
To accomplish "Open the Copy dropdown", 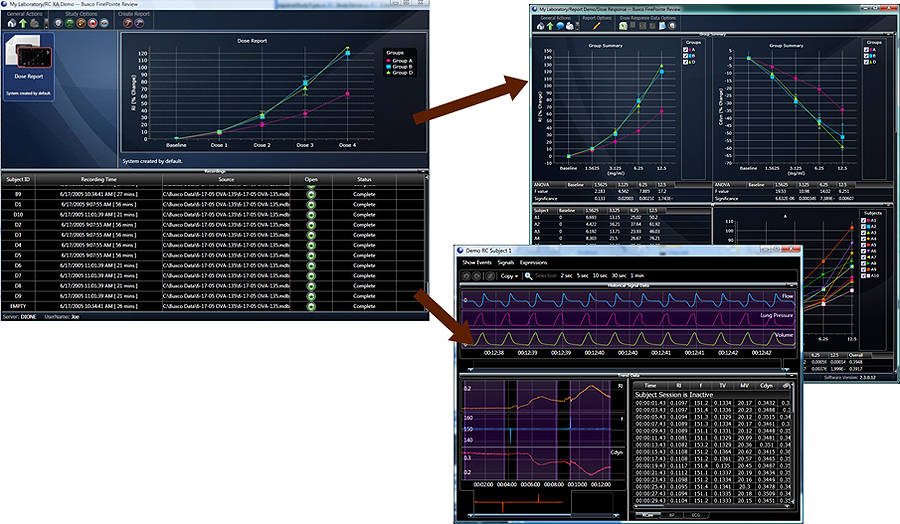I will tap(509, 276).
